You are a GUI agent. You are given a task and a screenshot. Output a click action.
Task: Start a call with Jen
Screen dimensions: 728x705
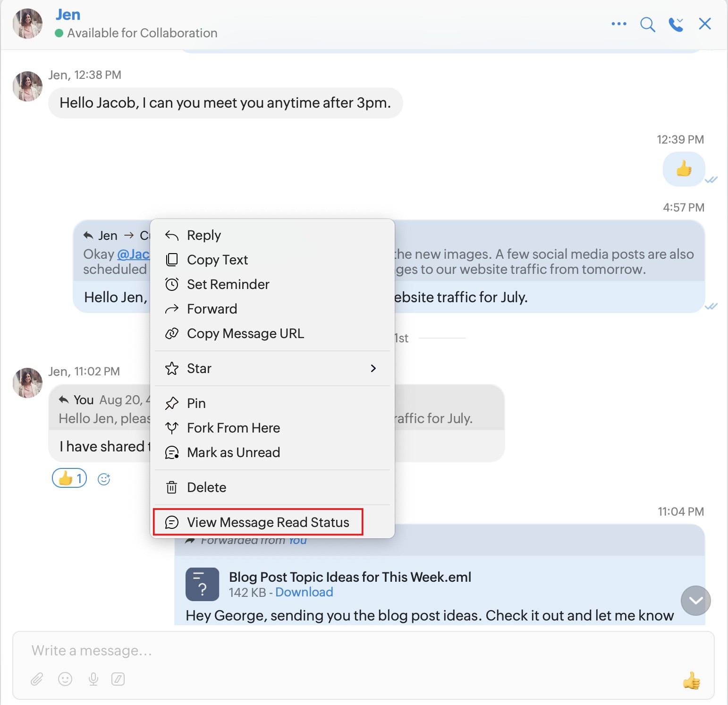pyautogui.click(x=676, y=24)
